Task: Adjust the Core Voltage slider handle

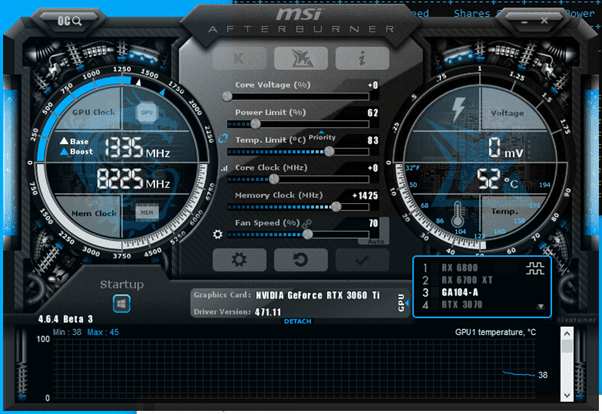Action: [227, 96]
